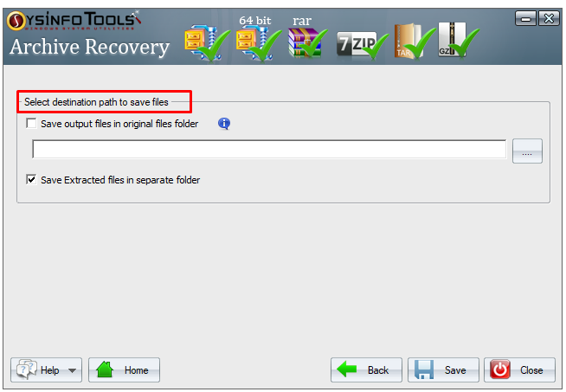
Task: Click the ZIP archive icon in header
Action: (x=207, y=42)
